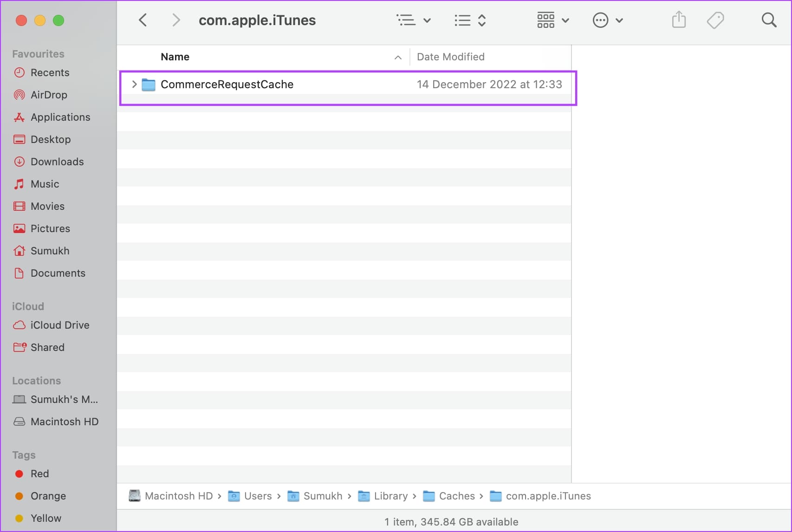The height and width of the screenshot is (532, 792).
Task: Sort by Name column header
Action: (175, 57)
